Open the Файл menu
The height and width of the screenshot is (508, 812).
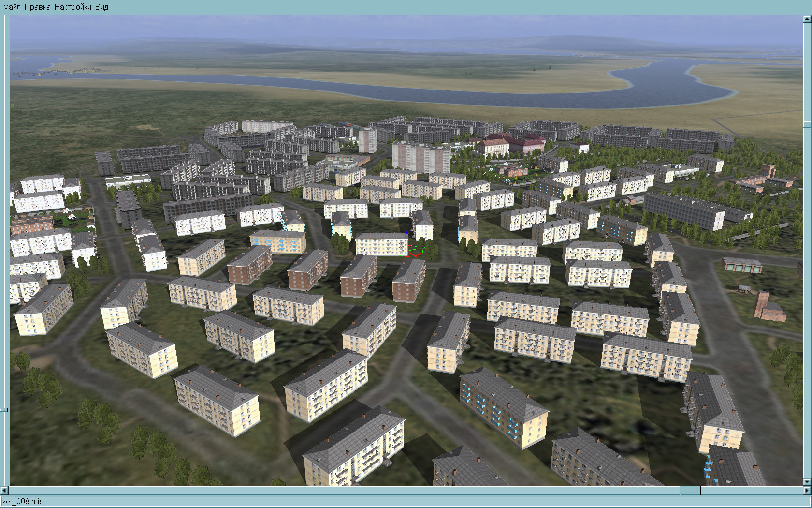click(x=12, y=7)
